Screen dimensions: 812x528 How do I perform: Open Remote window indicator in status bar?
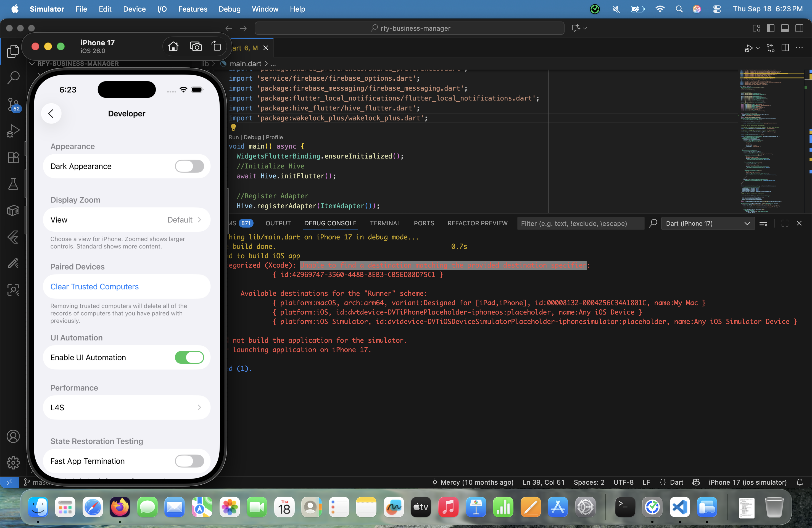tap(9, 482)
